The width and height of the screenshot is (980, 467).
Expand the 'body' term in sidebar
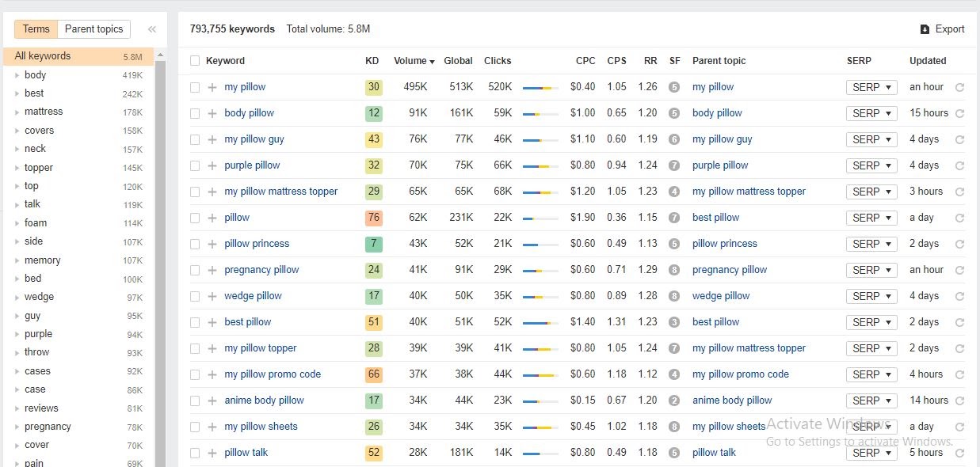click(17, 75)
